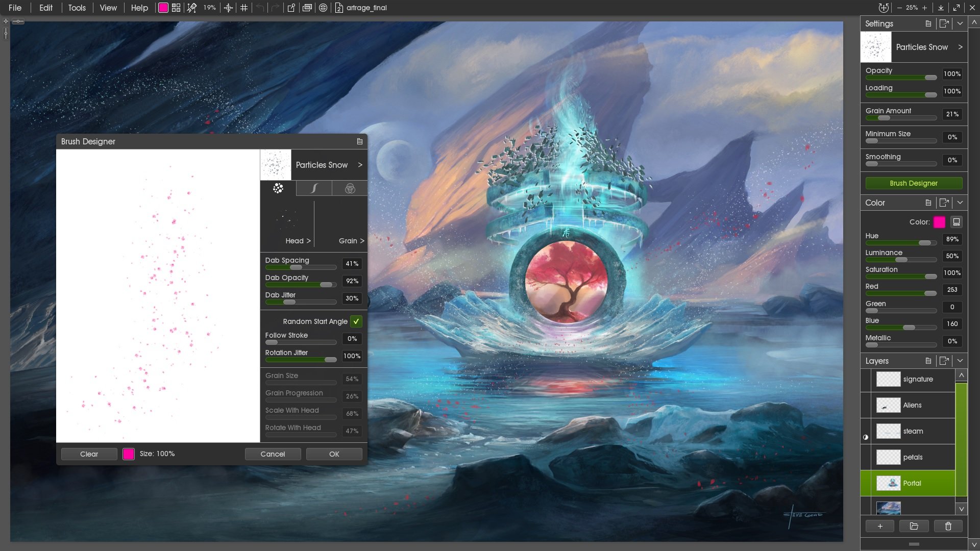The image size is (980, 551).
Task: Select the pink color swatch in Brush Designer
Action: click(x=129, y=454)
